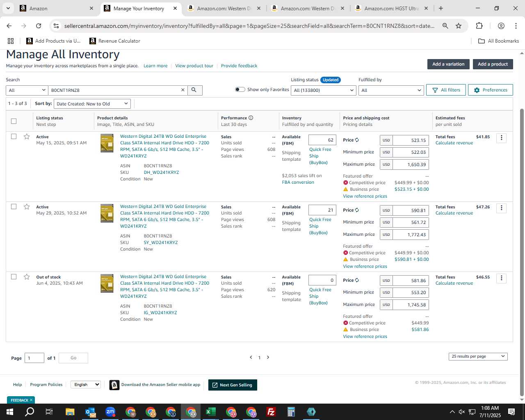Open the Listing status All (133800) dropdown
The width and height of the screenshot is (525, 420).
[x=324, y=90]
